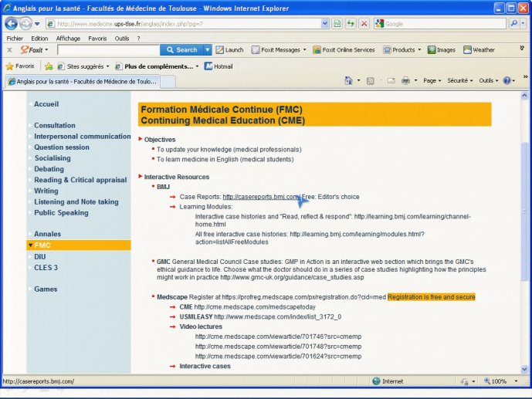Click the Favoris star button
Viewport: 532px width, 399px height.
(20, 66)
